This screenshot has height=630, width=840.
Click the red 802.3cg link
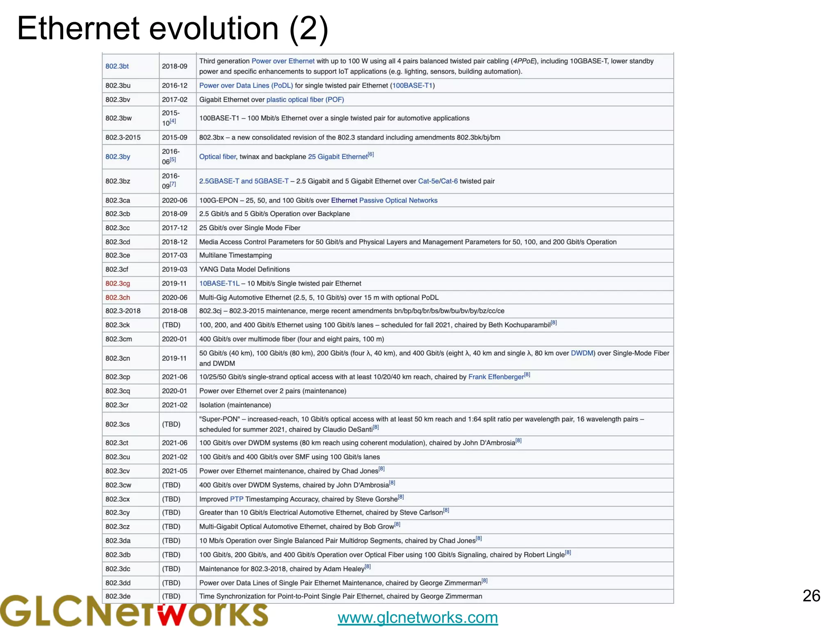pyautogui.click(x=118, y=283)
